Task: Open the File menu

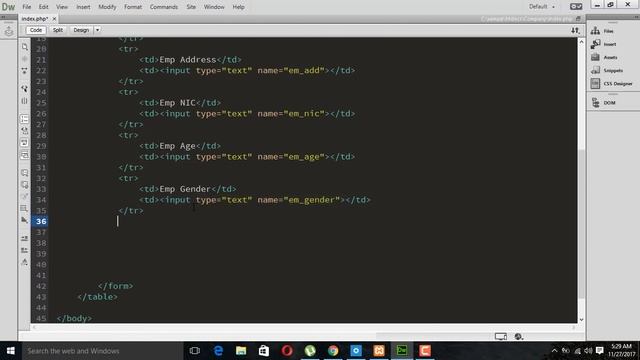Action: 27,7
